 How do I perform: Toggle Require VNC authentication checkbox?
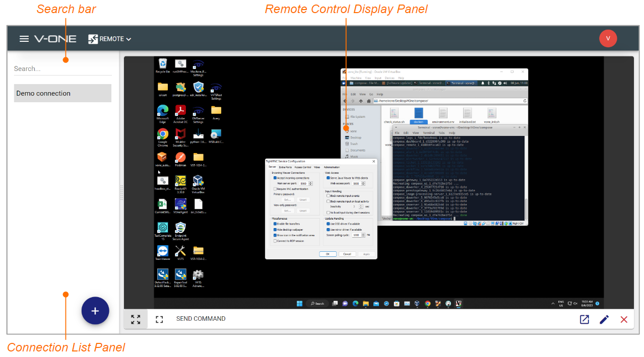pyautogui.click(x=275, y=189)
